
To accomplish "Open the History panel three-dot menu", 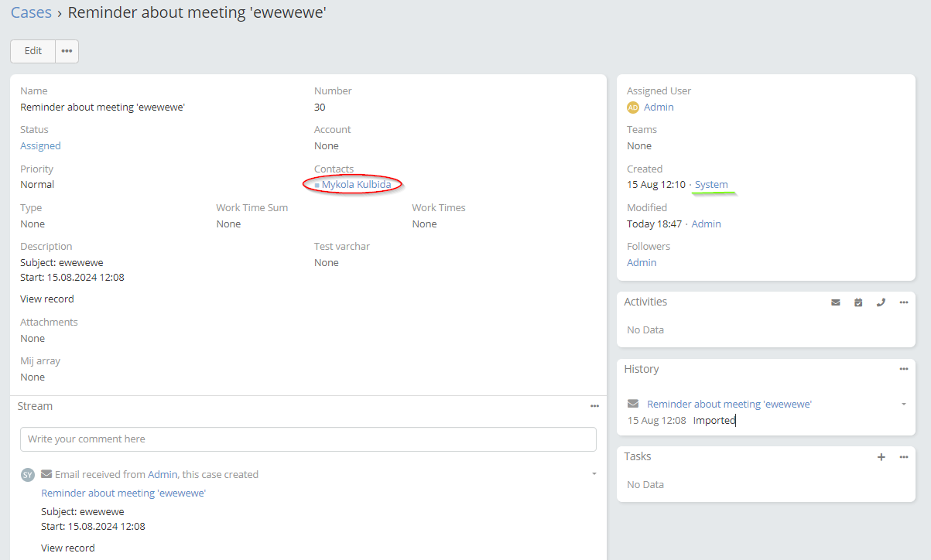I will click(903, 370).
